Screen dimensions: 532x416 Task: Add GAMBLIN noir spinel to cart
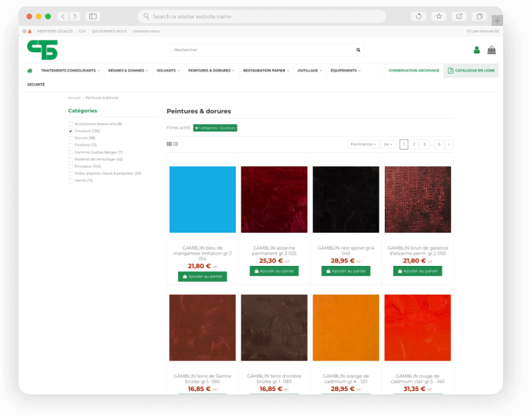click(346, 271)
